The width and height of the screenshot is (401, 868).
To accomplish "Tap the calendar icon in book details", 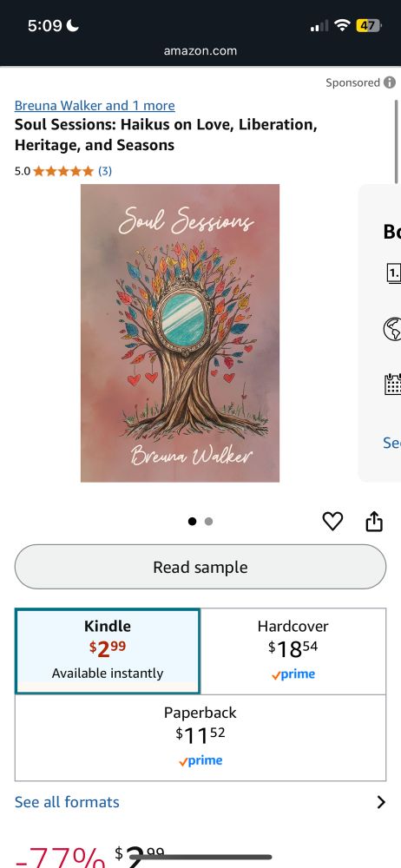I will (392, 383).
